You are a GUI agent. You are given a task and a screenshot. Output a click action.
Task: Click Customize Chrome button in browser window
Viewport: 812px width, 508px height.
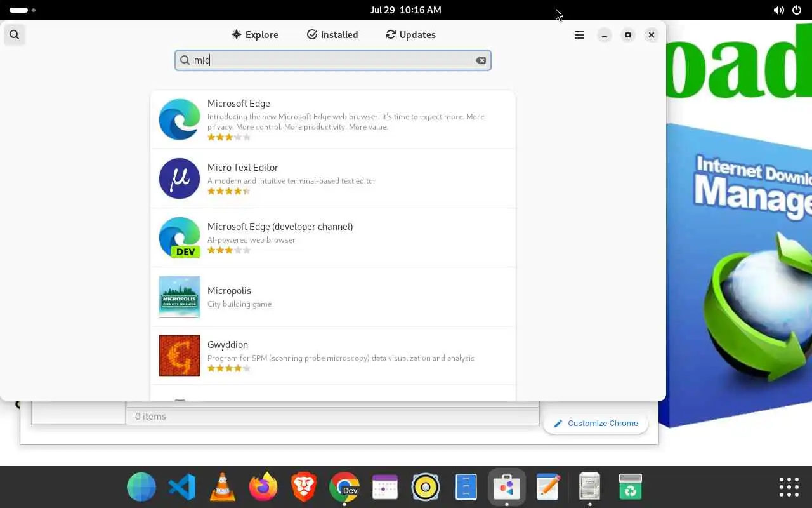(x=596, y=424)
